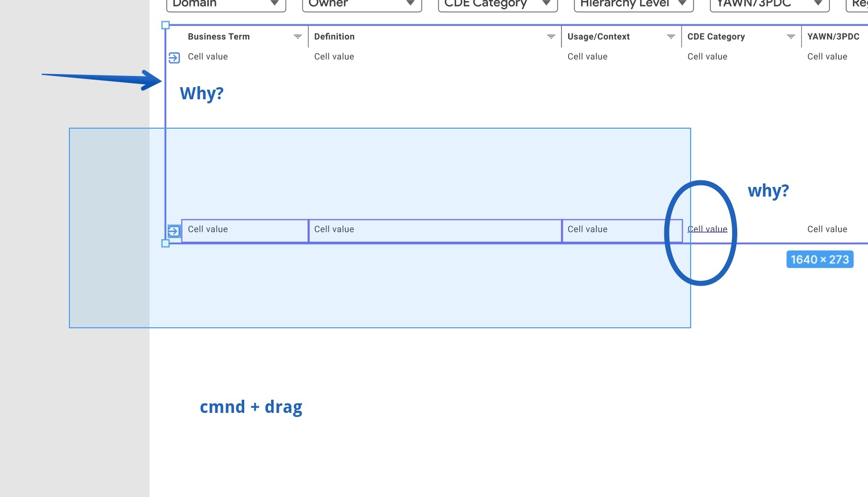Click the second row's open-row arrow icon
The width and height of the screenshot is (868, 497).
click(174, 231)
